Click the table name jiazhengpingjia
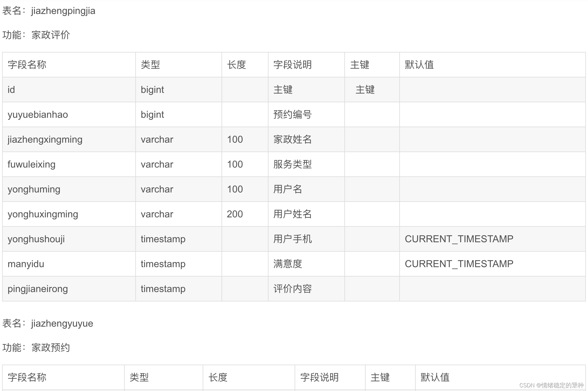This screenshot has height=391, width=588. 63,11
